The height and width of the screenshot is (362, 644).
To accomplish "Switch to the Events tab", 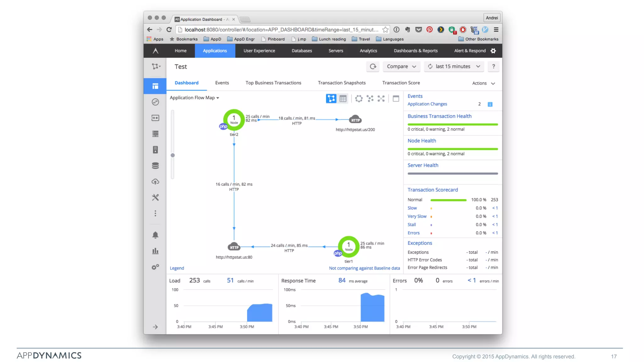I will pos(222,83).
